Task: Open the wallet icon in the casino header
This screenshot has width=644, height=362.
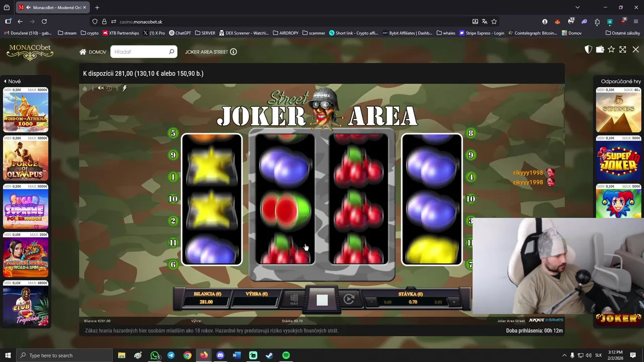Action: [600, 49]
